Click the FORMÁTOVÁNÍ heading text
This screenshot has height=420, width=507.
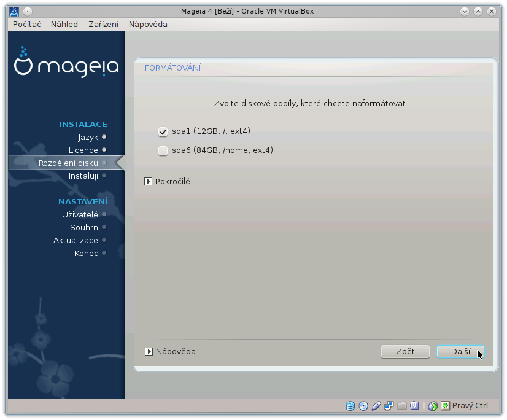172,68
